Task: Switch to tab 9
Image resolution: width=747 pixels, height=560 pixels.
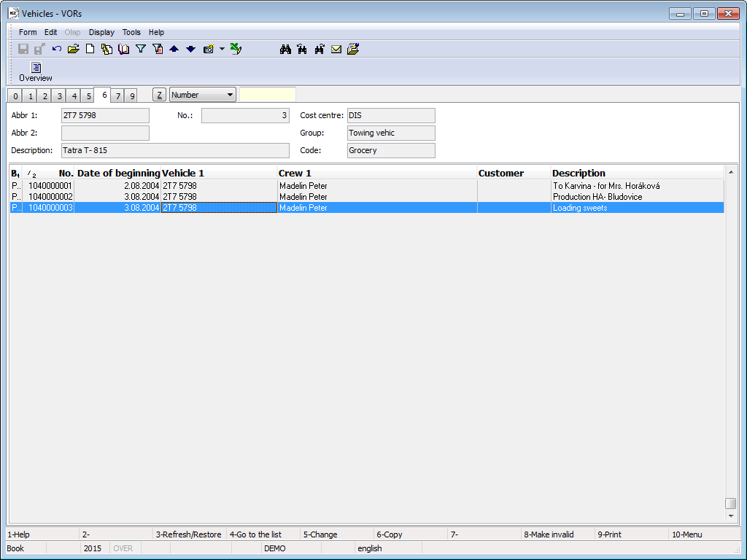Action: [132, 96]
